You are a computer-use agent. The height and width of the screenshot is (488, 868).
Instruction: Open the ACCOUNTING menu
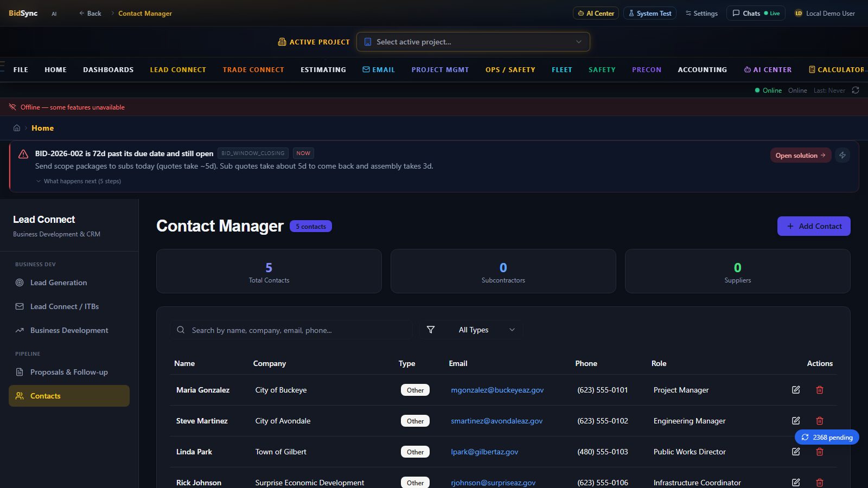tap(703, 69)
